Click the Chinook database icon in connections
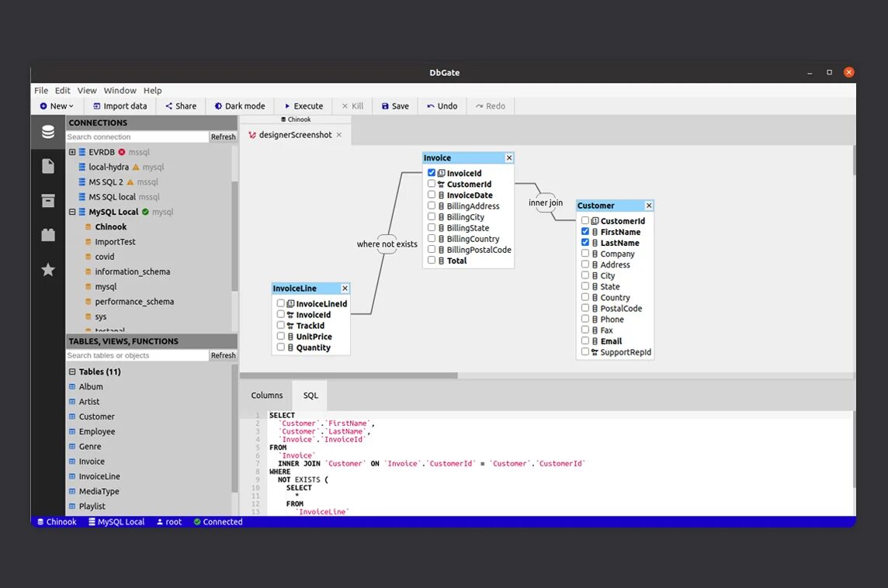This screenshot has height=588, width=888. point(88,227)
